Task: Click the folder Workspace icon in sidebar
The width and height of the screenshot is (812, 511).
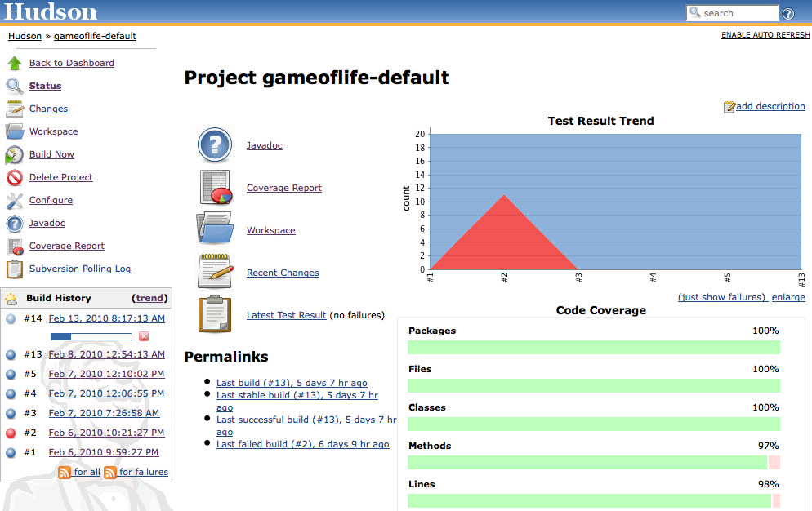Action: point(15,131)
